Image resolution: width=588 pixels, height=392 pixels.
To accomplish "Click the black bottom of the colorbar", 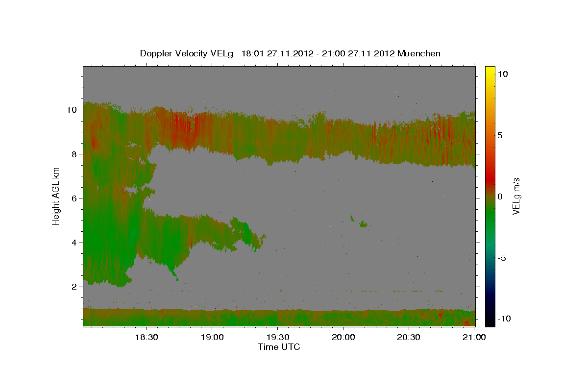I will (x=490, y=321).
